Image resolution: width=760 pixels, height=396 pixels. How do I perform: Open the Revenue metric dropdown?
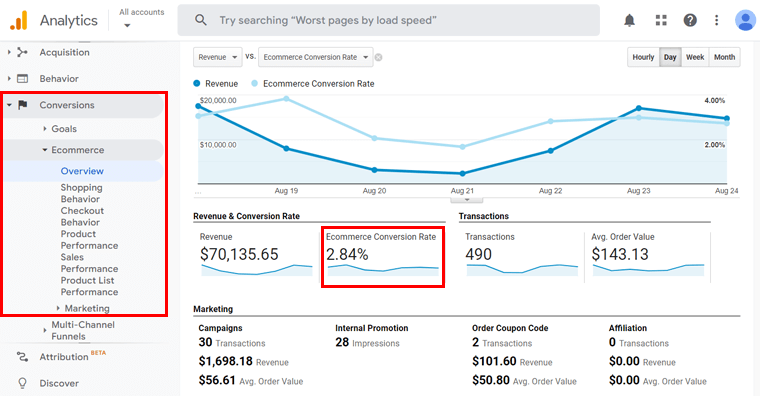(x=218, y=57)
